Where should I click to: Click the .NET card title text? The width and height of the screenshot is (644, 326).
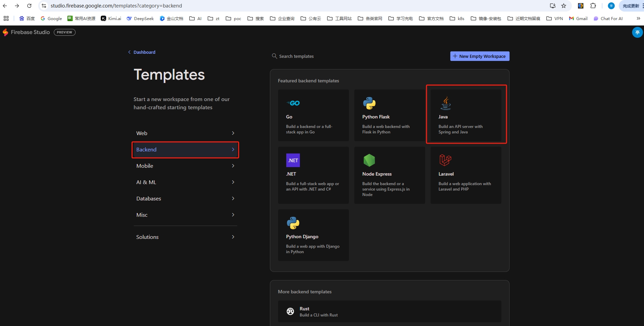[291, 174]
